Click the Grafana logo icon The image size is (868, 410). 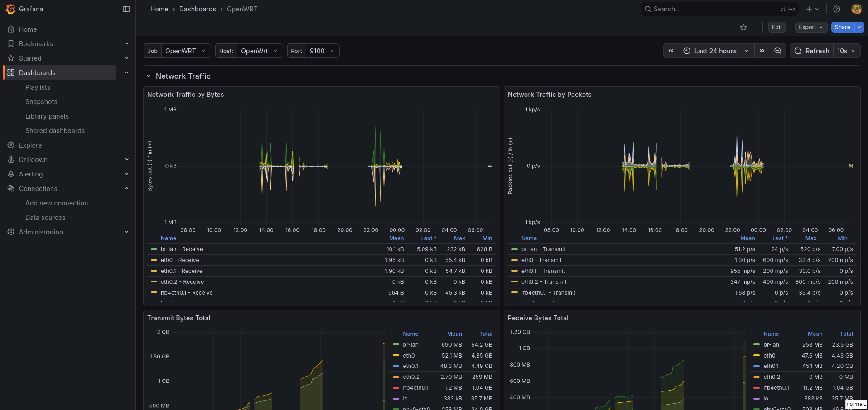coord(10,9)
